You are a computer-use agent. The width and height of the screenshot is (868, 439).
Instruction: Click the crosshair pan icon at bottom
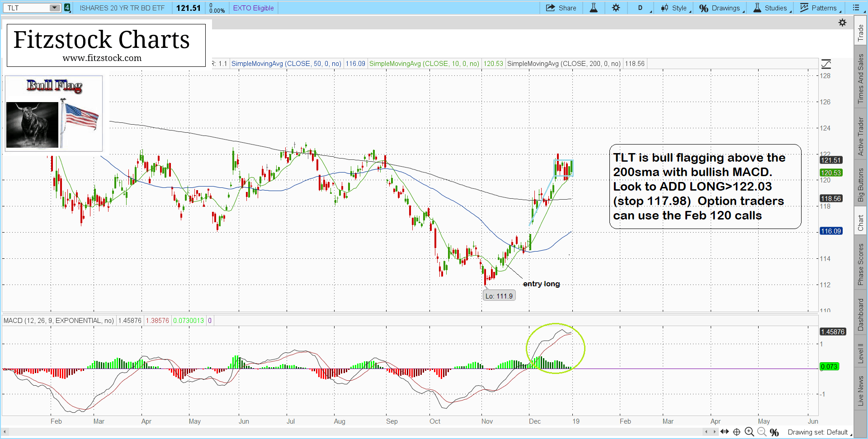[736, 432]
